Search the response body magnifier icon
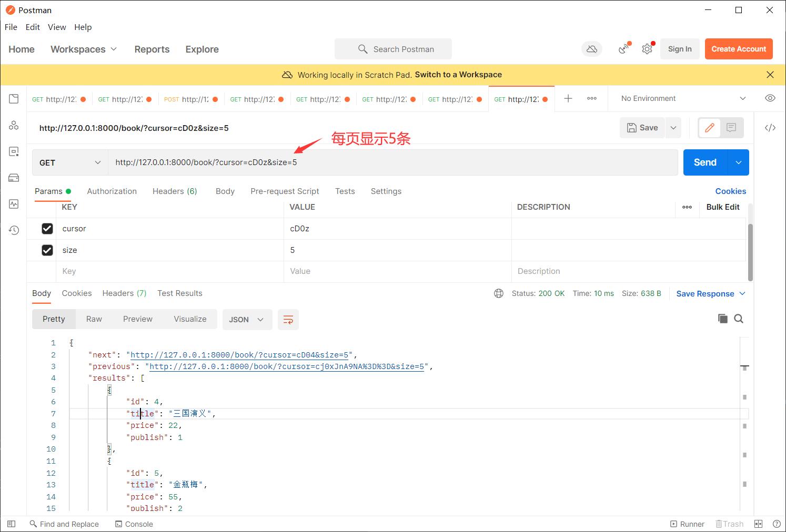 coord(739,319)
